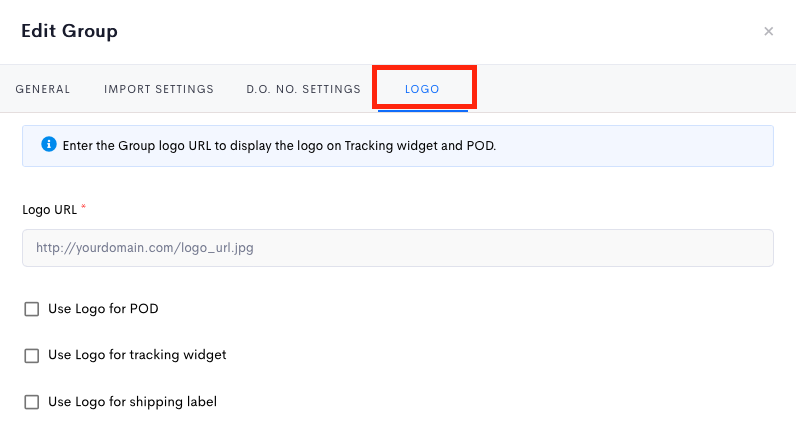Viewport: 796px width, 436px height.
Task: Click the blue underline beneath LOGO tab
Action: pos(422,110)
